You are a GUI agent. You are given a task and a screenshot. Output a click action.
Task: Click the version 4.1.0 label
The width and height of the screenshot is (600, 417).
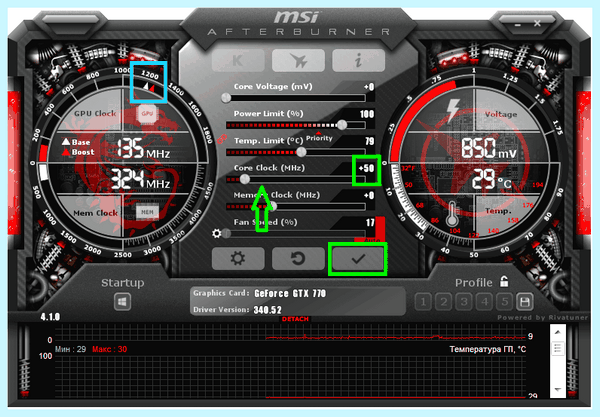[50, 317]
